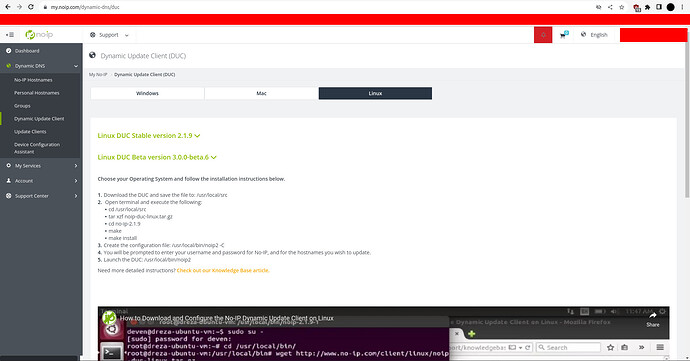
Task: Click the video title link
Action: [x=227, y=318]
